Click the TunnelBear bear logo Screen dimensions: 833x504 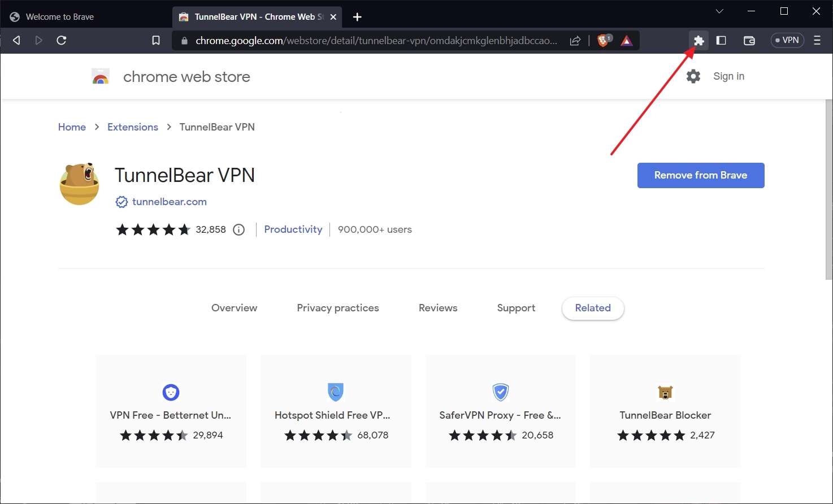point(80,184)
